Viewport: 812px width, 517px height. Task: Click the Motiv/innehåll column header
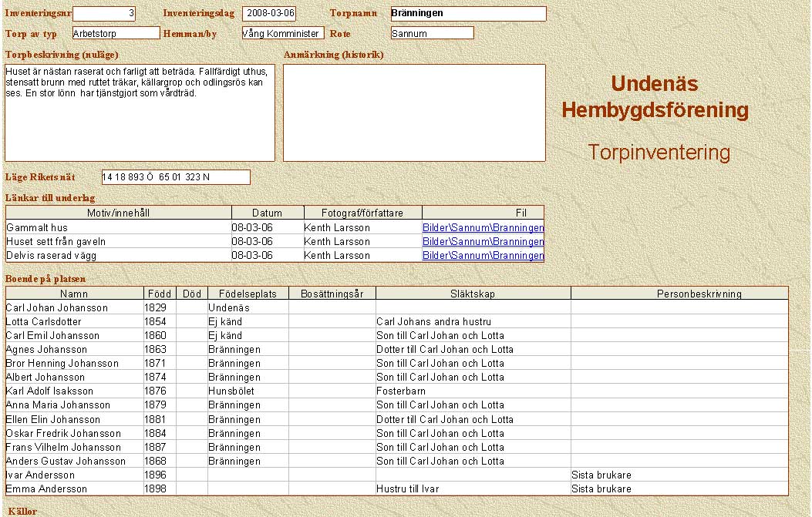(x=119, y=213)
